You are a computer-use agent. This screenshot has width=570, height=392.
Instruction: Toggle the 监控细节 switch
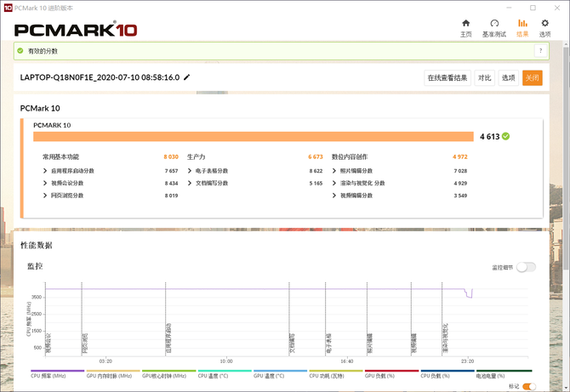pyautogui.click(x=526, y=267)
